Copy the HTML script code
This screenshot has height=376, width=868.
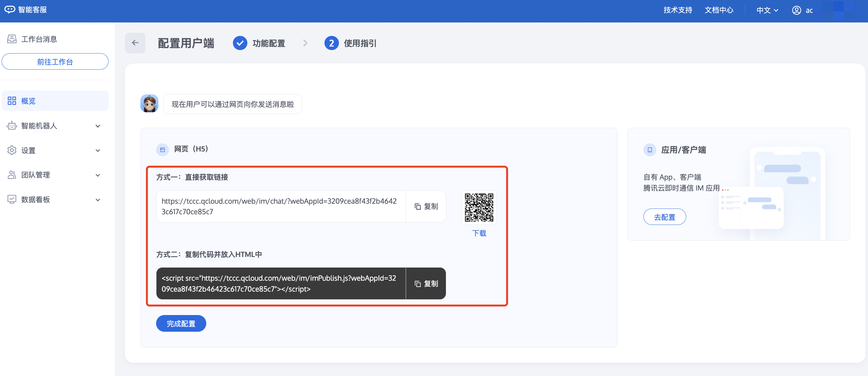pyautogui.click(x=426, y=283)
